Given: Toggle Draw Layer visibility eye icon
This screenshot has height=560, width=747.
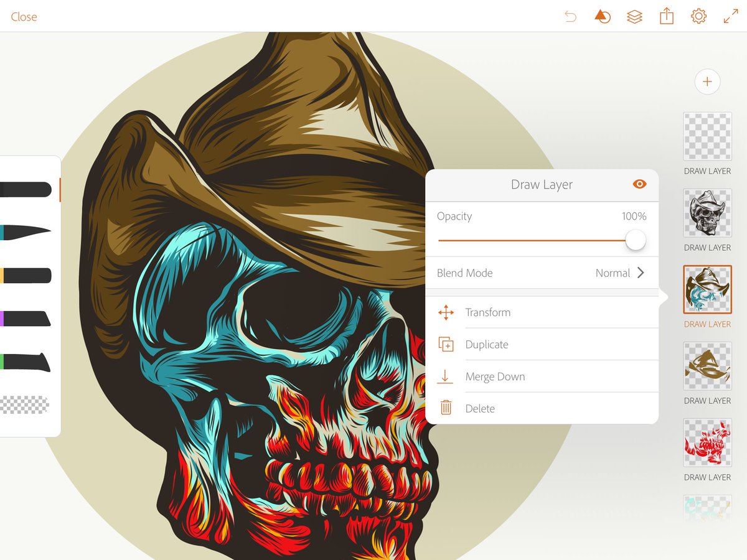Looking at the screenshot, I should point(639,184).
